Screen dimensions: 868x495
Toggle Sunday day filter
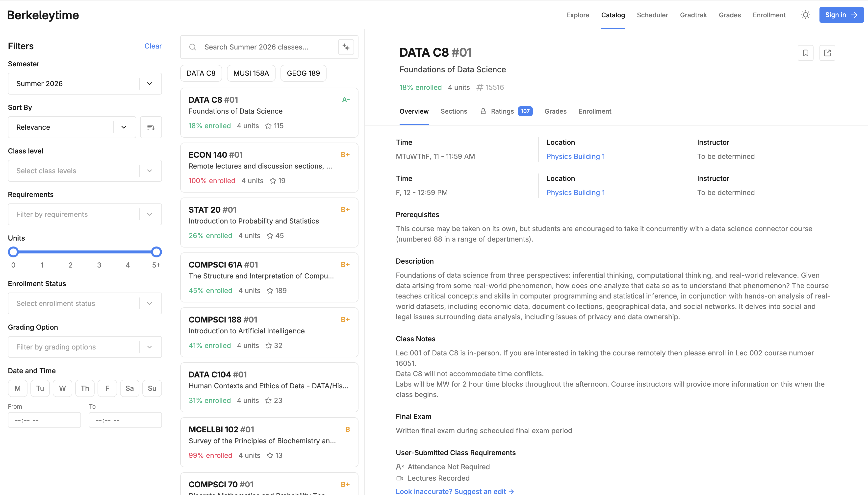152,388
